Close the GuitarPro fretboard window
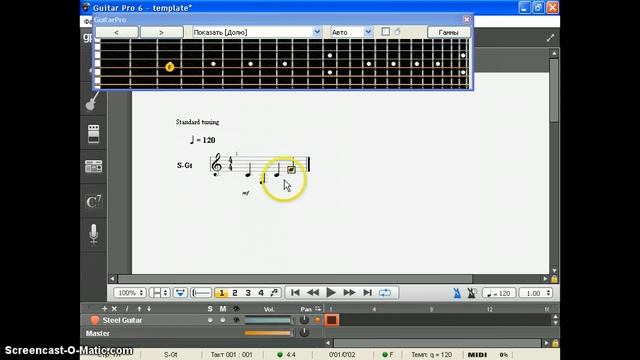 pyautogui.click(x=467, y=19)
